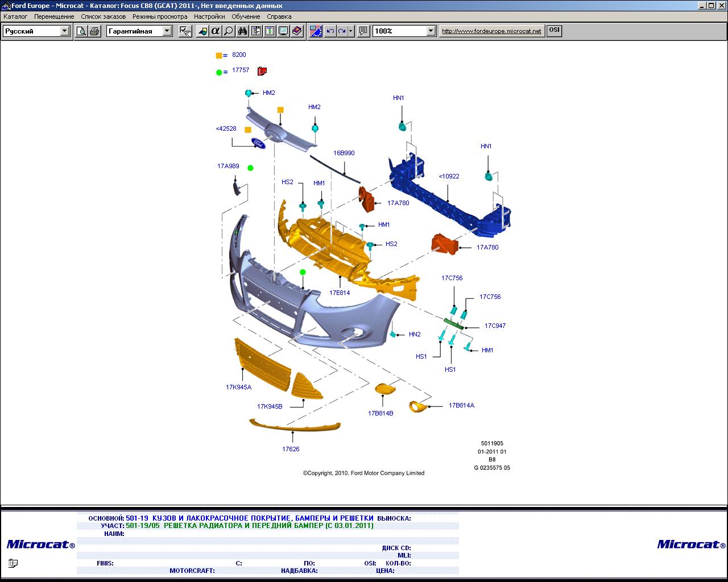The width and height of the screenshot is (728, 582).
Task: Select part callout 8200
Action: click(239, 55)
